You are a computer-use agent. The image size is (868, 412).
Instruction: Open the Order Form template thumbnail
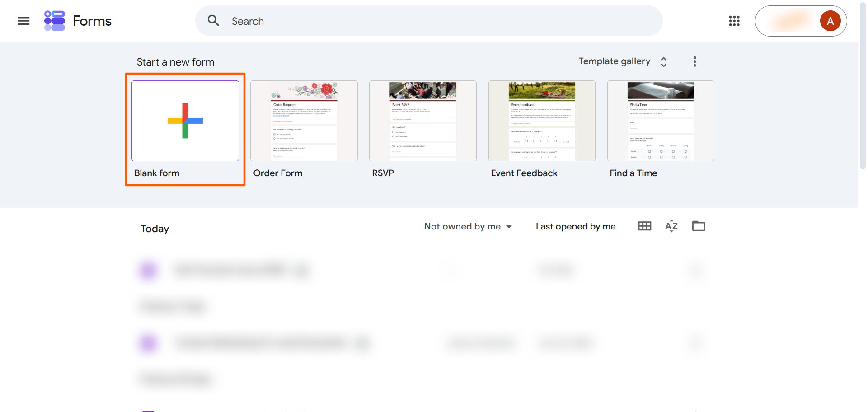click(x=304, y=121)
